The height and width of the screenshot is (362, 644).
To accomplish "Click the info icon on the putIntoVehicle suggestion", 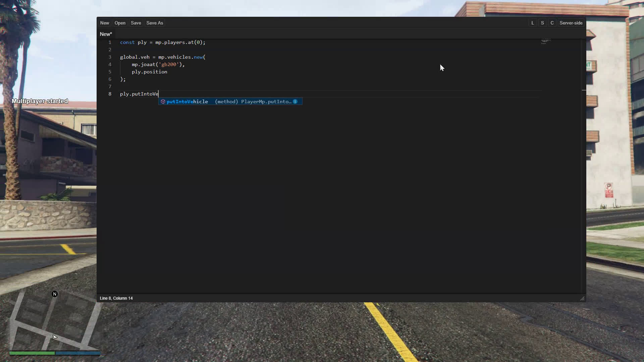I will pos(296,102).
